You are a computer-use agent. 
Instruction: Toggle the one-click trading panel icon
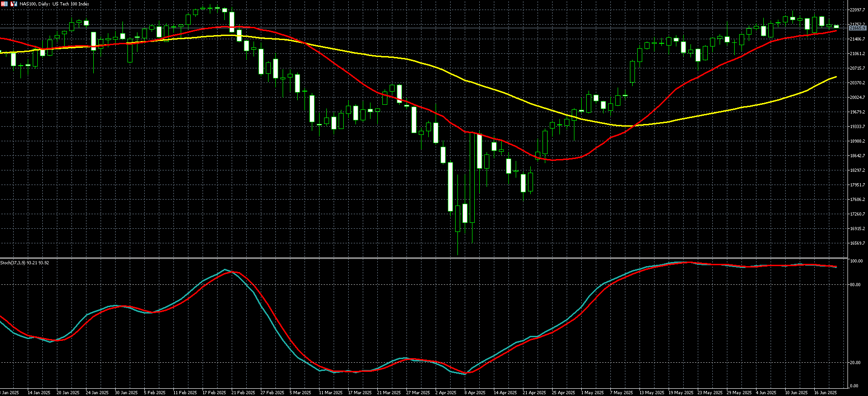(x=4, y=4)
